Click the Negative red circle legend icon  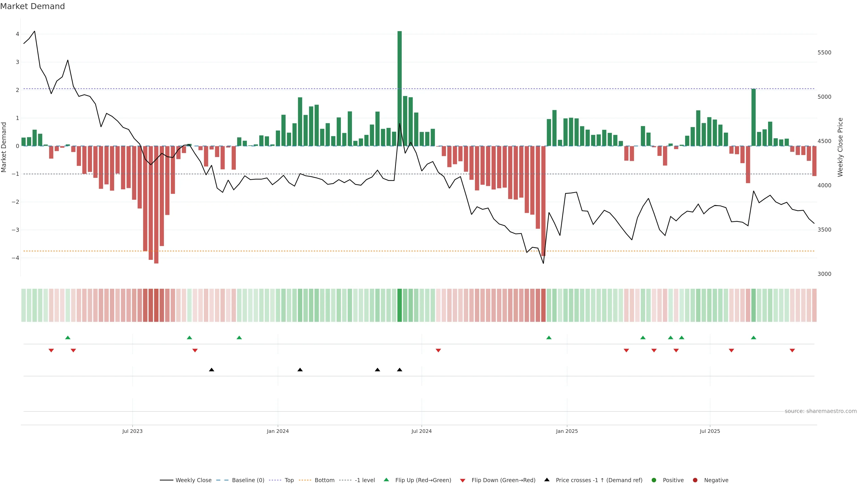tap(695, 480)
